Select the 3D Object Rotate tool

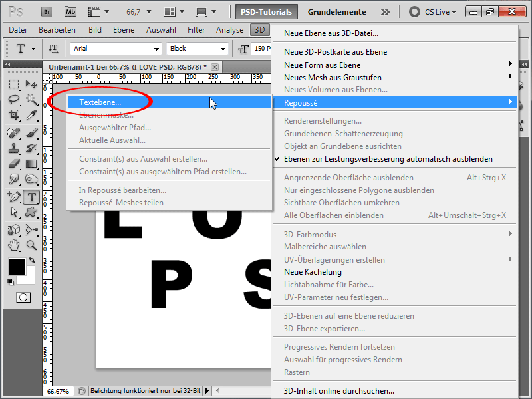point(14,230)
